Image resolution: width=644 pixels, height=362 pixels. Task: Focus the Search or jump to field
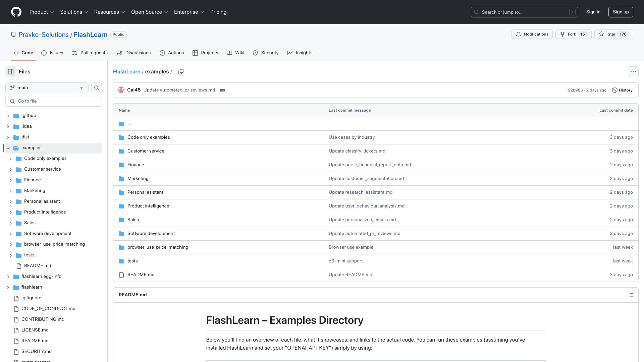pyautogui.click(x=525, y=12)
